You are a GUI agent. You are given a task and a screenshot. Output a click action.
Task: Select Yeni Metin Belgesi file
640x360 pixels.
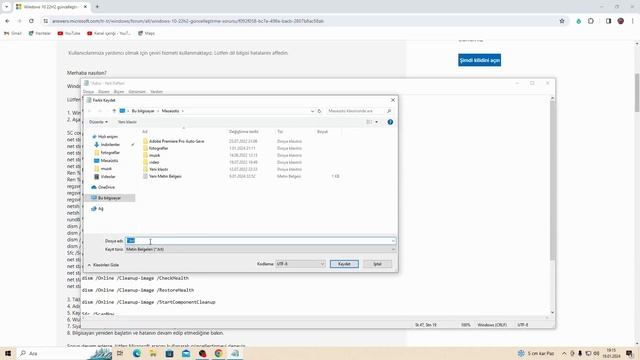click(165, 176)
